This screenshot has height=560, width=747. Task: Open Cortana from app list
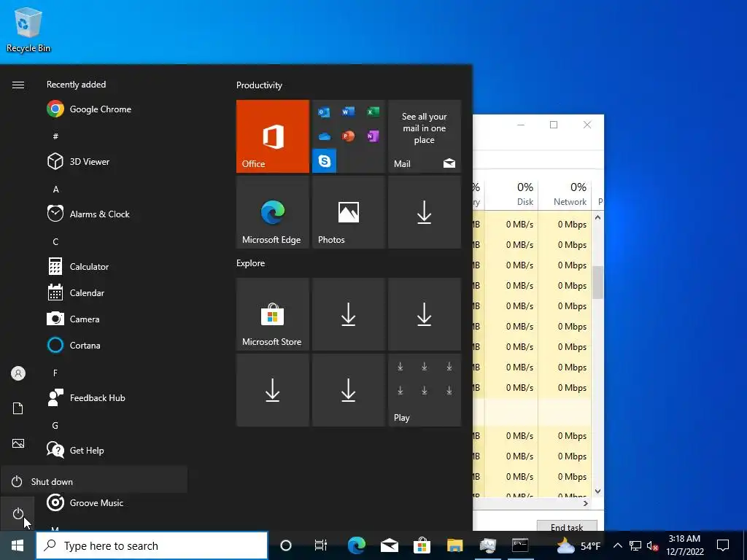click(74, 345)
